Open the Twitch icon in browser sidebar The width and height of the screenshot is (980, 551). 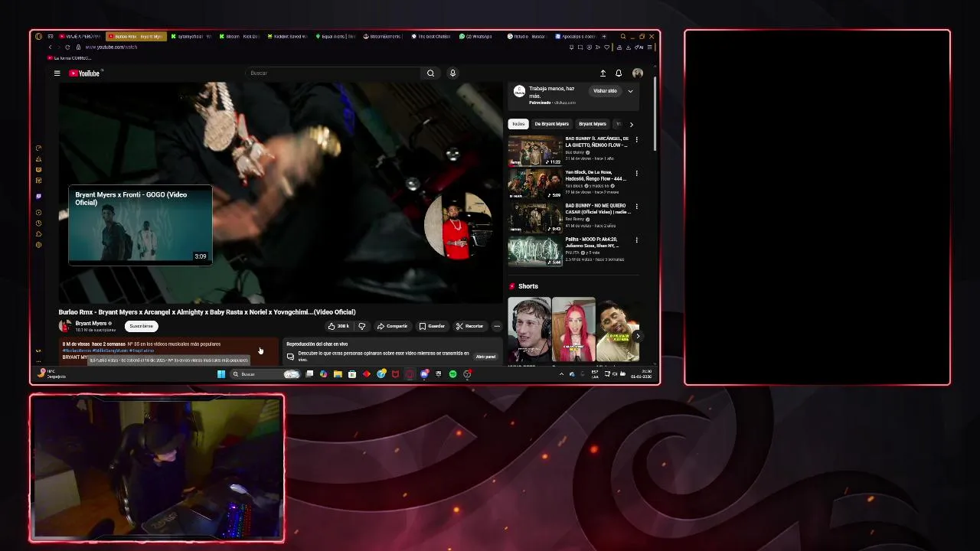[x=38, y=197]
